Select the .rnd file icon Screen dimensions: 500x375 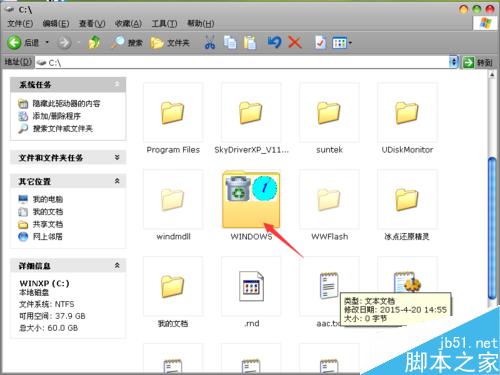tap(251, 287)
